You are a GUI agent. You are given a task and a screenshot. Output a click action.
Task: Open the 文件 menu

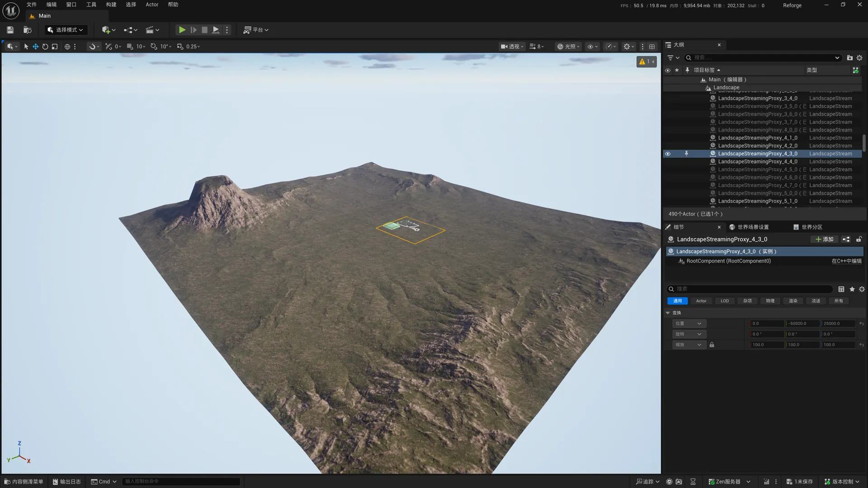coord(31,5)
